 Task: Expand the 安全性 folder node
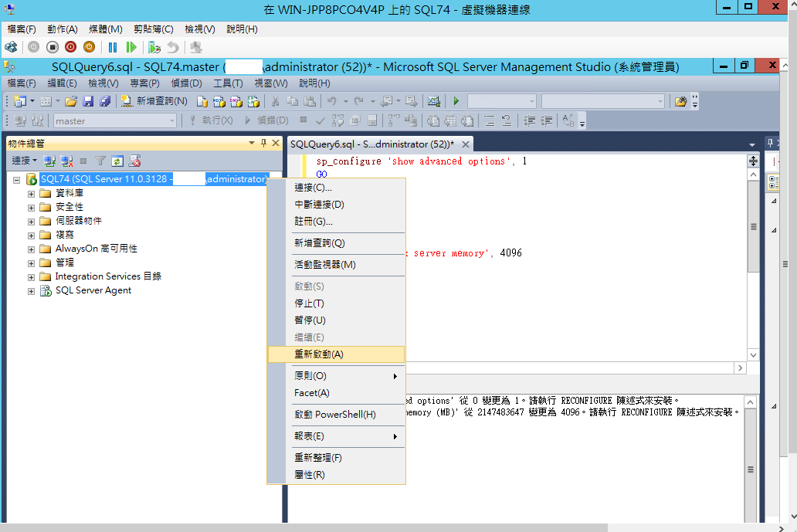coord(31,208)
